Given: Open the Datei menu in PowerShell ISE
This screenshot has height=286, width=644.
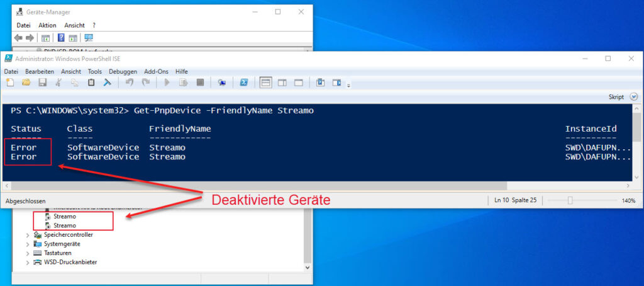Looking at the screenshot, I should coord(11,72).
